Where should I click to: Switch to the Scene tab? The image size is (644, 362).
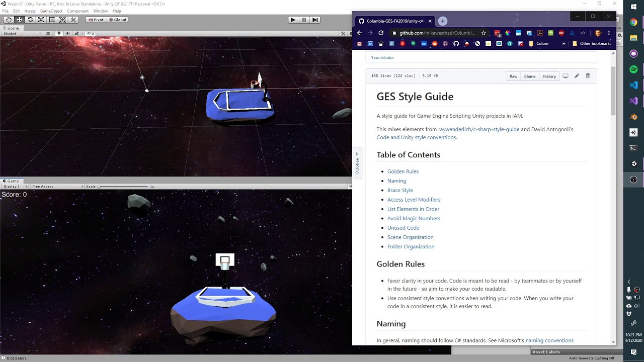click(11, 28)
